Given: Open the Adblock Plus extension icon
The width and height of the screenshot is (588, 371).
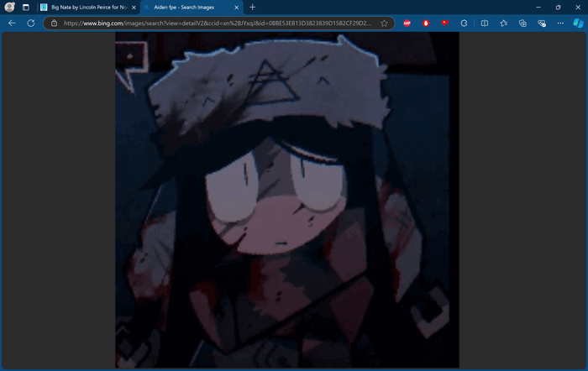Looking at the screenshot, I should (x=407, y=24).
